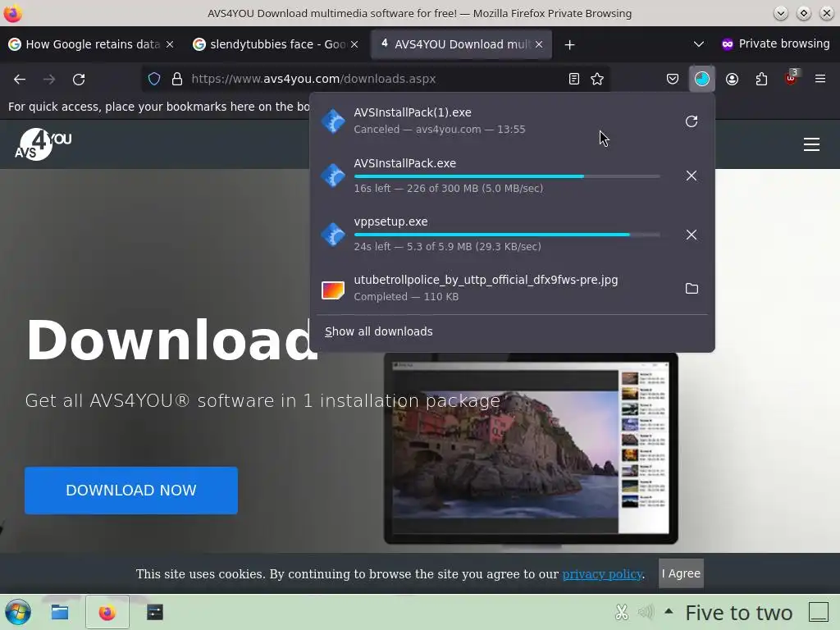The image size is (840, 630).
Task: Accept cookies with I Agree button
Action: (x=681, y=573)
